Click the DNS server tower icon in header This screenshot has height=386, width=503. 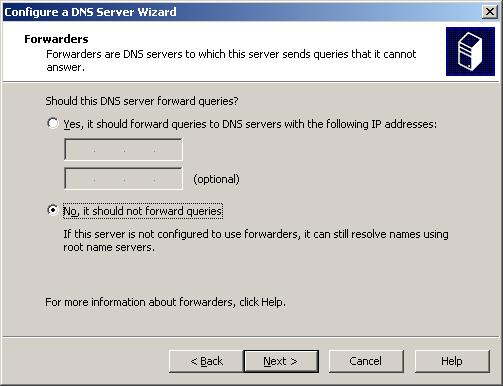coord(470,51)
